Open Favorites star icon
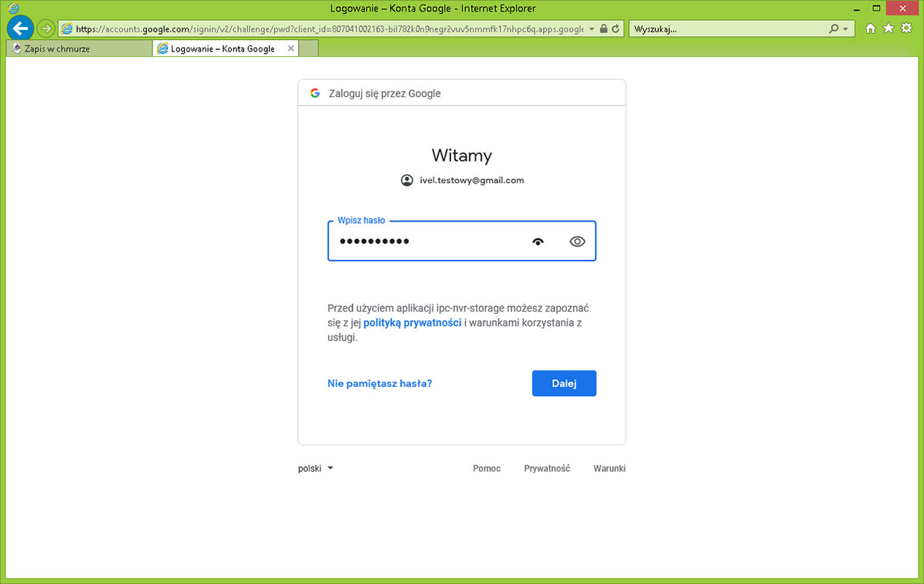 click(x=889, y=28)
